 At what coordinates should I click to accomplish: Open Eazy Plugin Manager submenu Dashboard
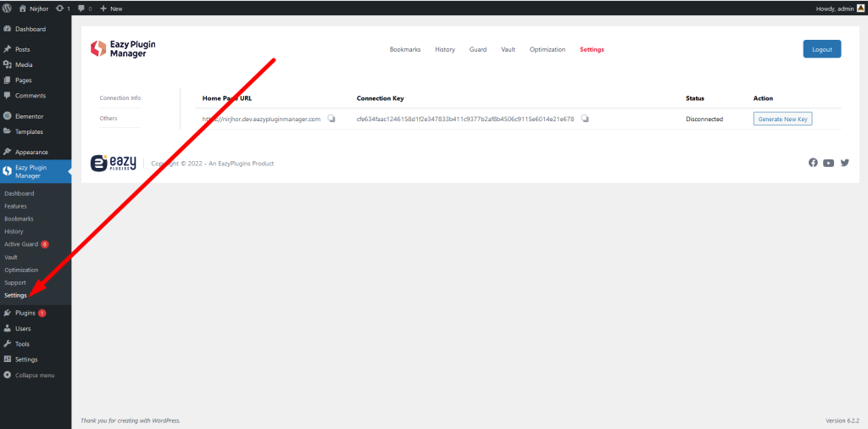[19, 194]
